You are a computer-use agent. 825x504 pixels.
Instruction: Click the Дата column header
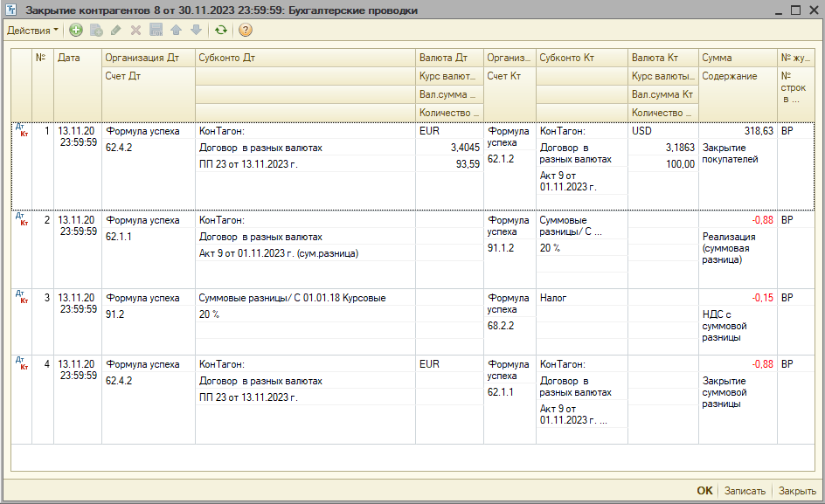point(69,58)
